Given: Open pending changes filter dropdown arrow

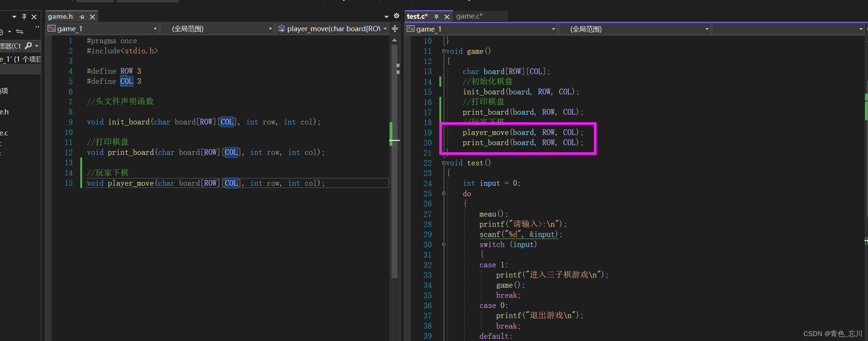Looking at the screenshot, I should pyautogui.click(x=9, y=32).
